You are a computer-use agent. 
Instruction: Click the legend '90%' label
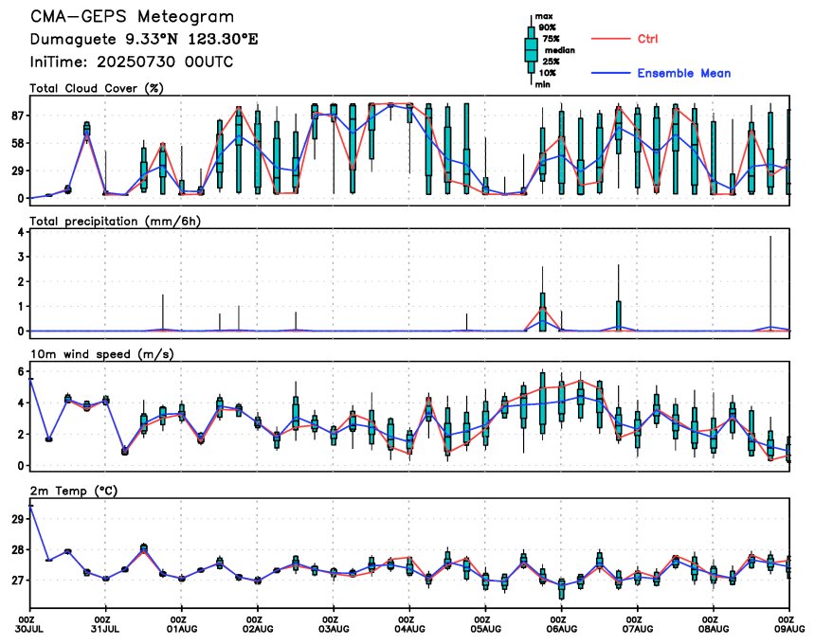pyautogui.click(x=548, y=27)
